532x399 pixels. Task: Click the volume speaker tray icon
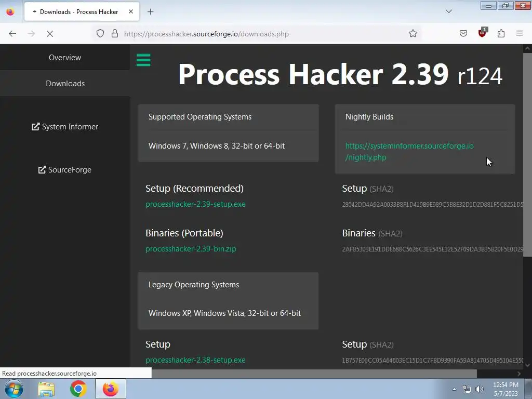pos(480,389)
